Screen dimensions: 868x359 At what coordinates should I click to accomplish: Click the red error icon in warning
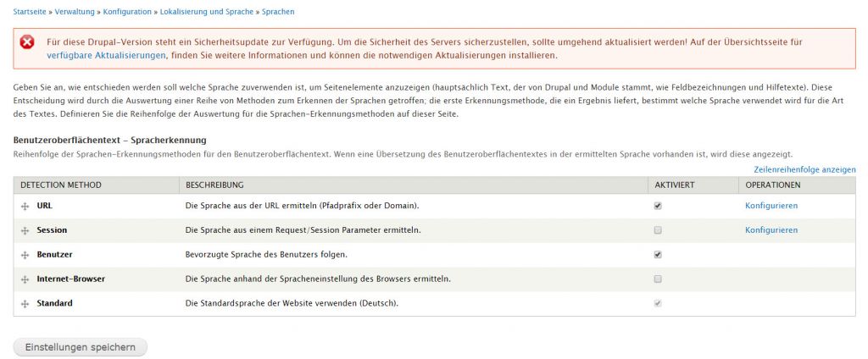click(27, 42)
